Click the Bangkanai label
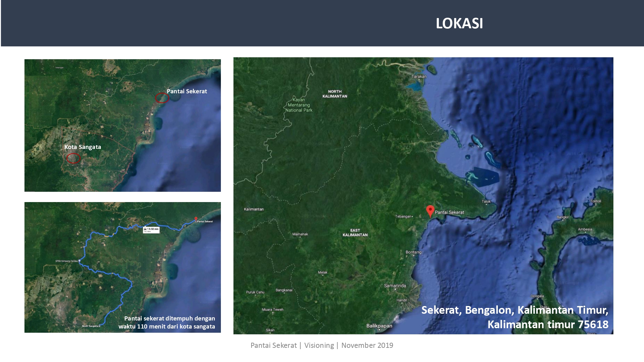Image resolution: width=644 pixels, height=362 pixels. [284, 290]
